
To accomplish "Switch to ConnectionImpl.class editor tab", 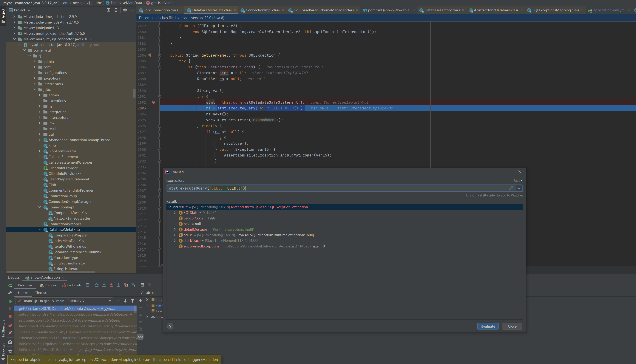I will [262, 10].
